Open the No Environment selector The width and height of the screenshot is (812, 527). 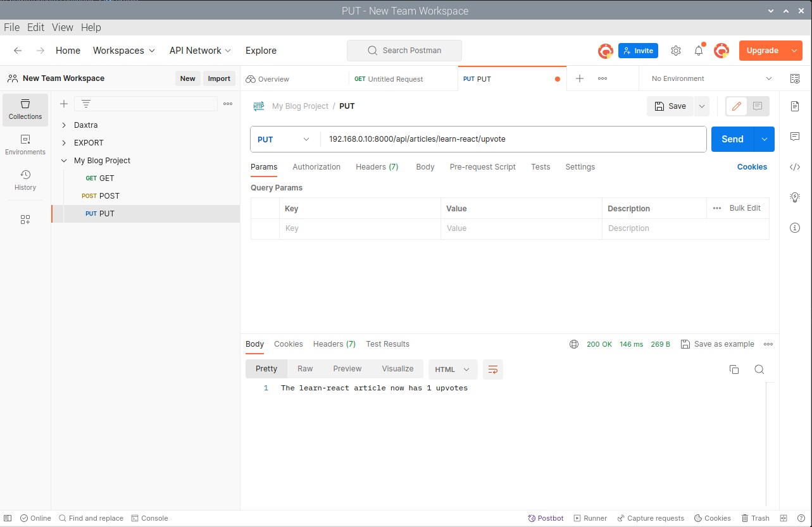tap(711, 78)
